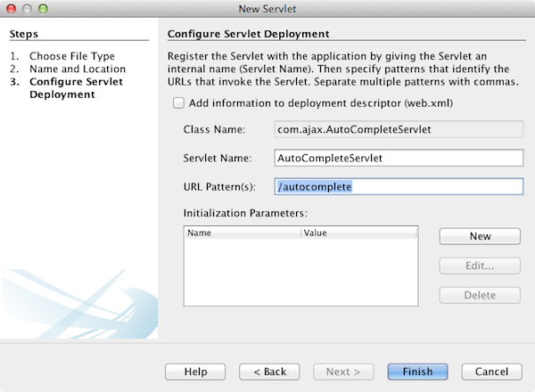Click the Name column header
Screen dimensions: 535x392
point(242,233)
